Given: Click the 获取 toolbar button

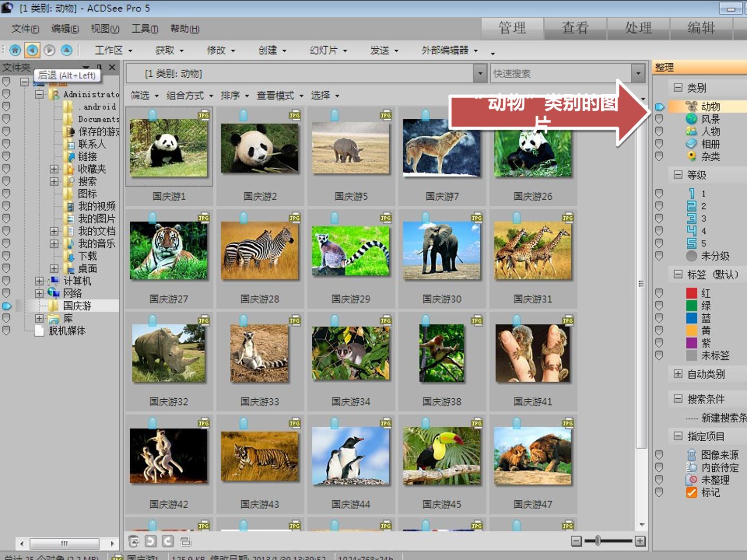Looking at the screenshot, I should pyautogui.click(x=170, y=50).
